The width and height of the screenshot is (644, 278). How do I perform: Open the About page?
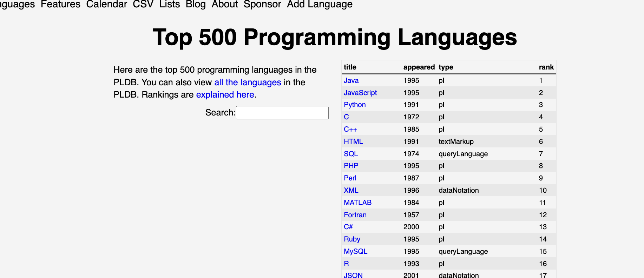tap(225, 4)
